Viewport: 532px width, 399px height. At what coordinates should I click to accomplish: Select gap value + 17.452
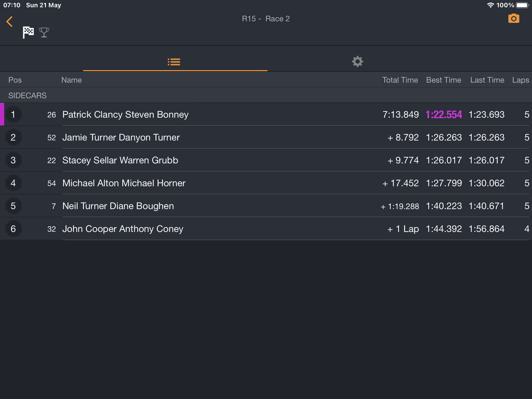[400, 183]
